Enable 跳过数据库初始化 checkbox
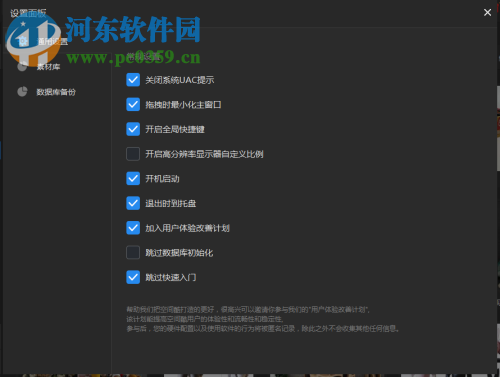Image resolution: width=500 pixels, height=377 pixels. pyautogui.click(x=133, y=253)
